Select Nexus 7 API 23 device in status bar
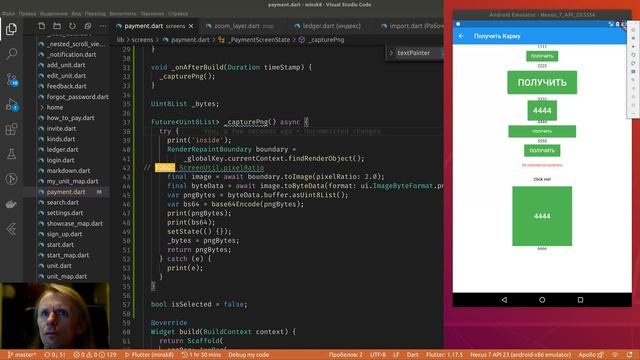Image resolution: width=640 pixels, height=360 pixels. tap(520, 355)
